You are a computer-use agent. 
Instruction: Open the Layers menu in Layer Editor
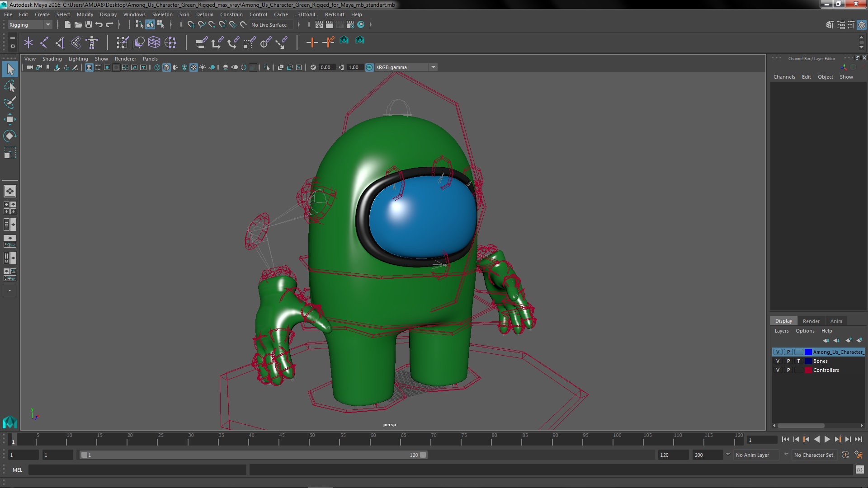pyautogui.click(x=781, y=331)
